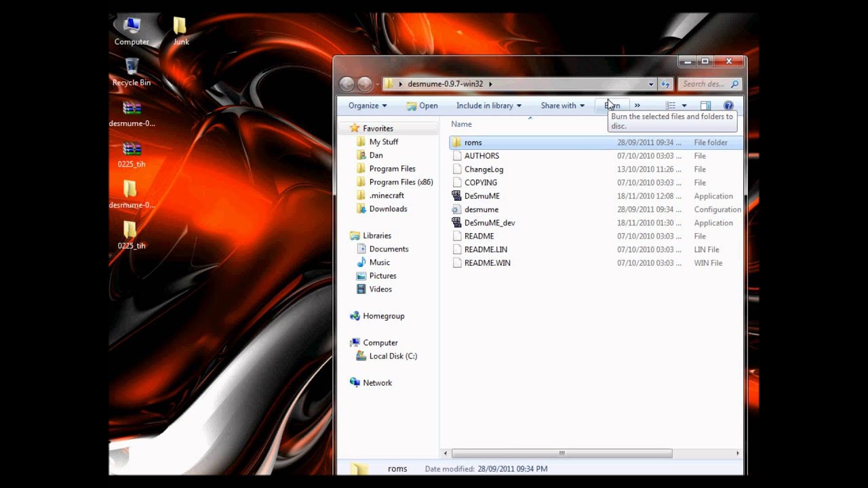
Task: Open the Share with dropdown
Action: click(x=563, y=106)
